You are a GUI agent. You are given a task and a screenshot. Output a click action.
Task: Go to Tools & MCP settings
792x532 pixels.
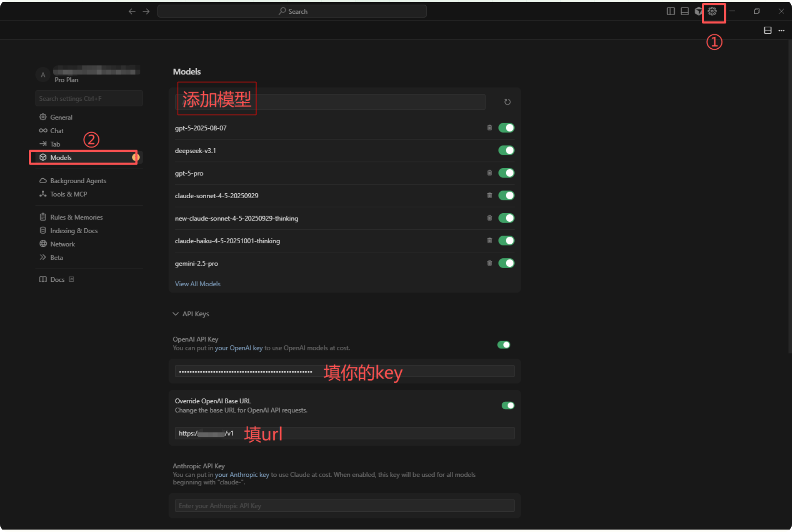click(68, 194)
